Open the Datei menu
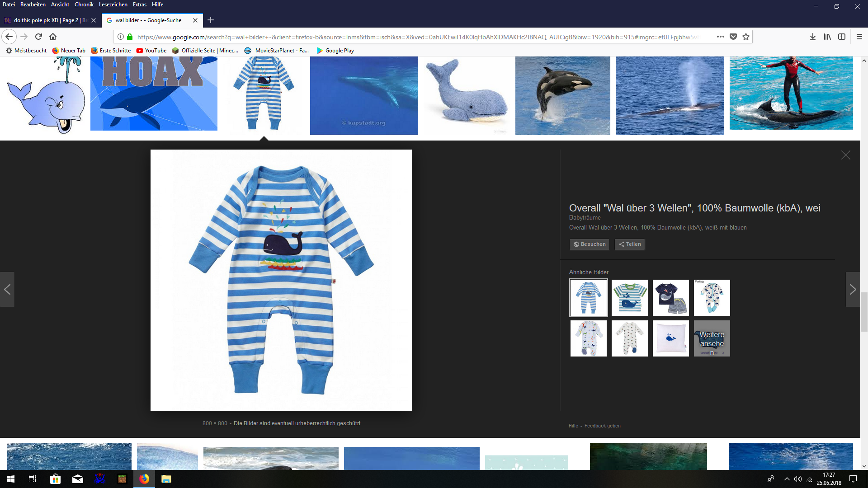This screenshot has width=868, height=488. click(9, 5)
